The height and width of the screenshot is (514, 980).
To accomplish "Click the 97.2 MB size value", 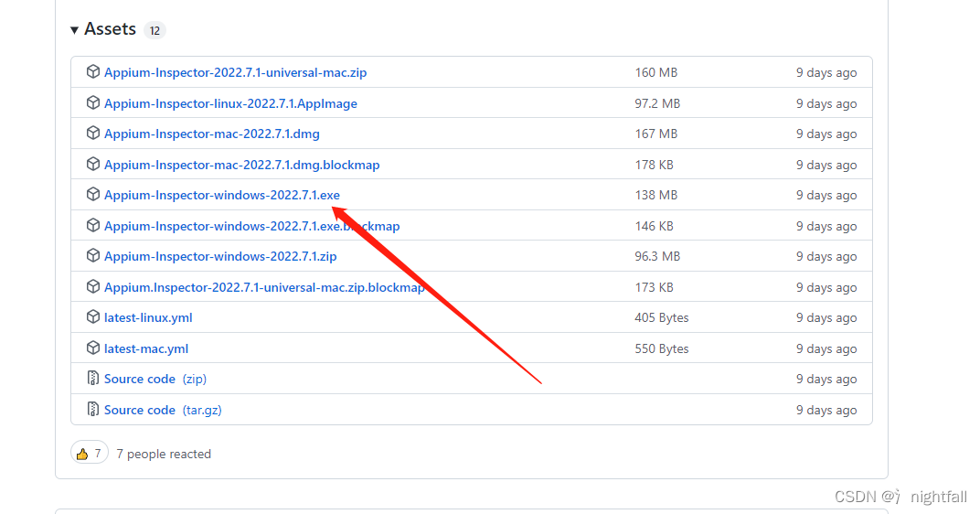I will click(657, 103).
